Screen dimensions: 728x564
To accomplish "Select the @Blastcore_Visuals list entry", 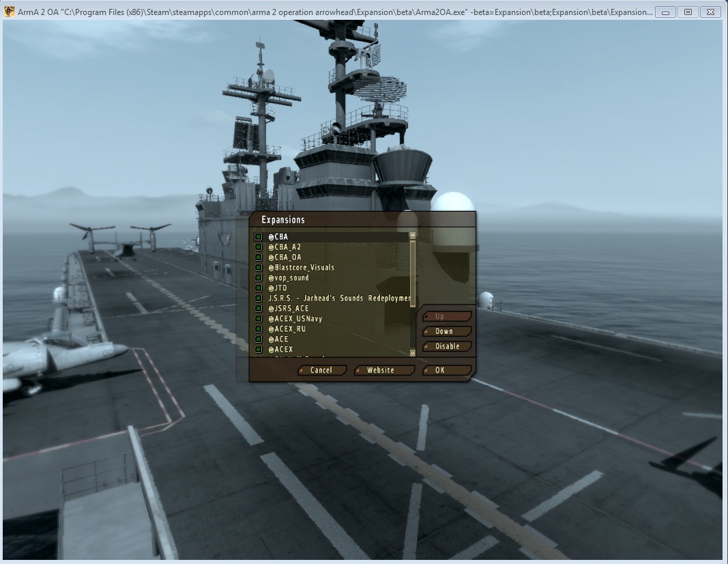I will click(x=331, y=268).
